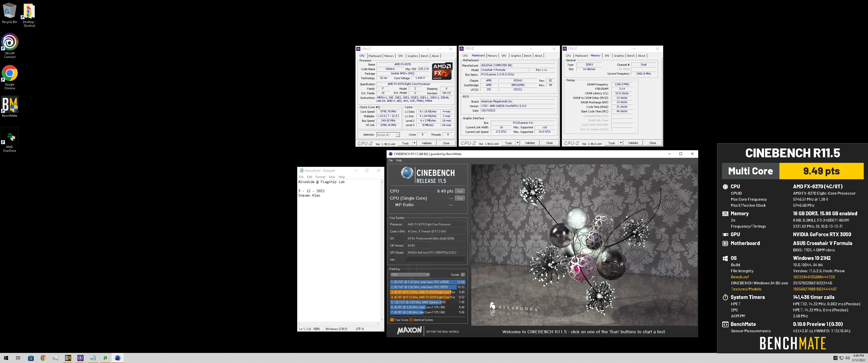The width and height of the screenshot is (868, 363).
Task: Click Notepad vertical scrollbar down arrow
Action: pos(382,319)
